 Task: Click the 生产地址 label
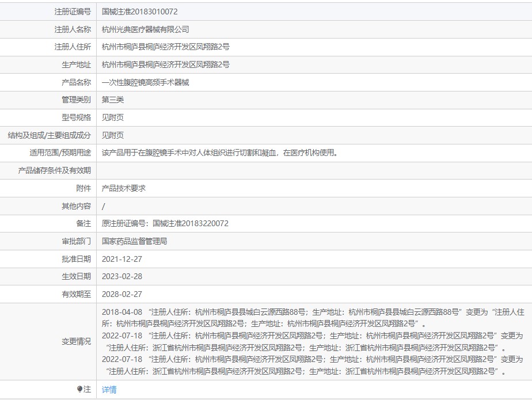[x=77, y=64]
